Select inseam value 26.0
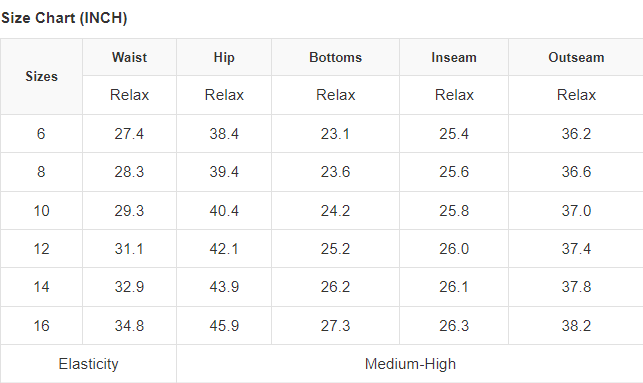Viewport: 643px width, 383px height. pos(454,248)
